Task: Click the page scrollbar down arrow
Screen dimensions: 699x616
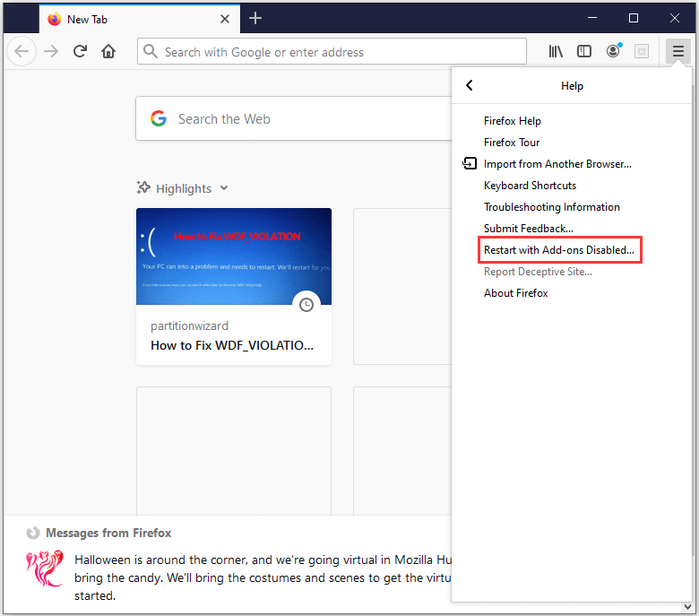Action: 687,607
